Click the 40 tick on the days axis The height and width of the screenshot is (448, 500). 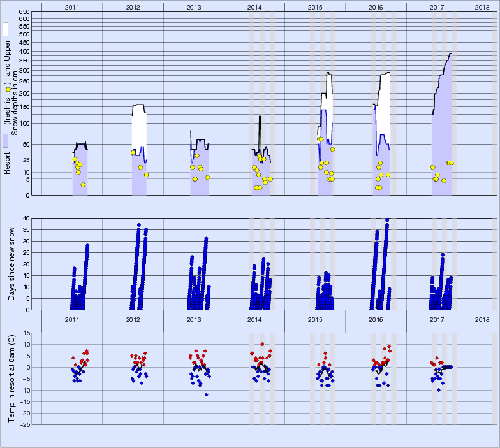(26, 218)
